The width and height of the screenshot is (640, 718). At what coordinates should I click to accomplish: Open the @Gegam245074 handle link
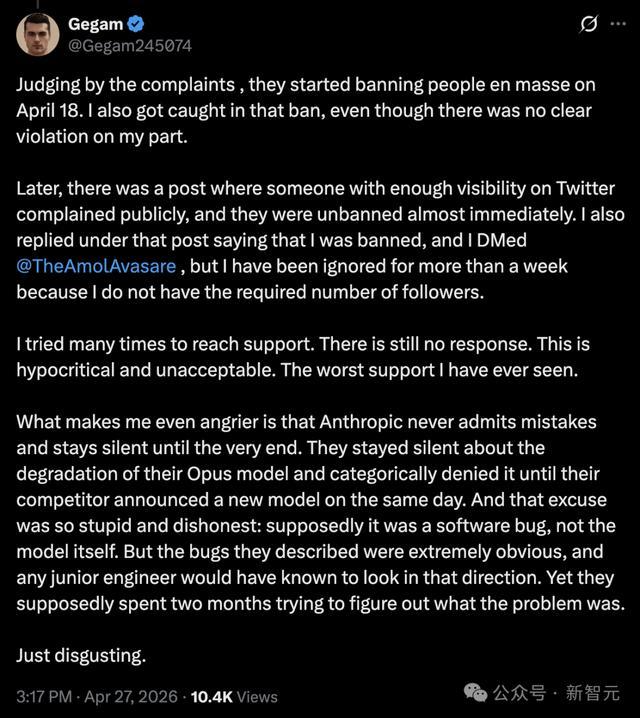[129, 46]
